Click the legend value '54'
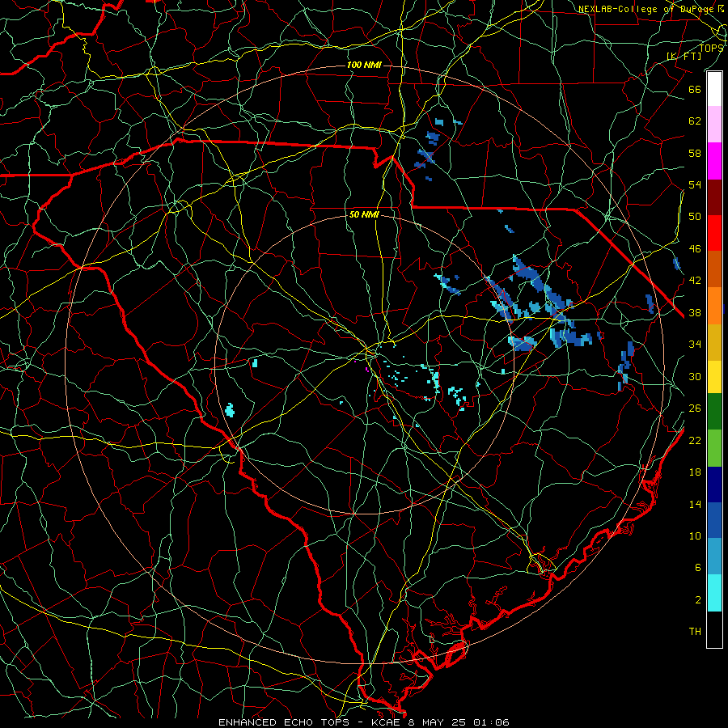728x728 pixels. pos(695,184)
